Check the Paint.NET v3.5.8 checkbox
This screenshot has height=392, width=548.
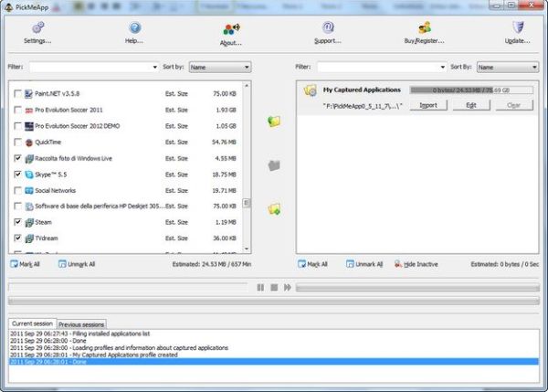pyautogui.click(x=17, y=93)
